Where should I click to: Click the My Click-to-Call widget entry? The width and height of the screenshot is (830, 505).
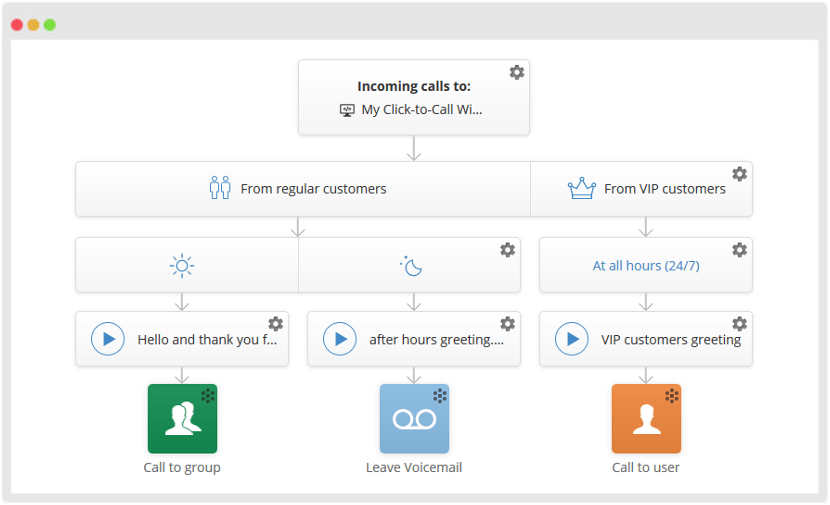(x=411, y=110)
